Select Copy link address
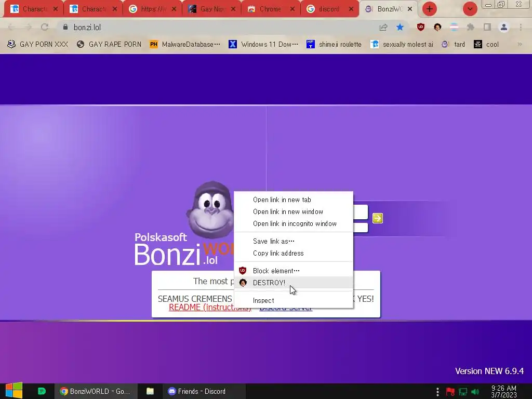Screen dimensions: 532x399 click(x=294, y=253)
